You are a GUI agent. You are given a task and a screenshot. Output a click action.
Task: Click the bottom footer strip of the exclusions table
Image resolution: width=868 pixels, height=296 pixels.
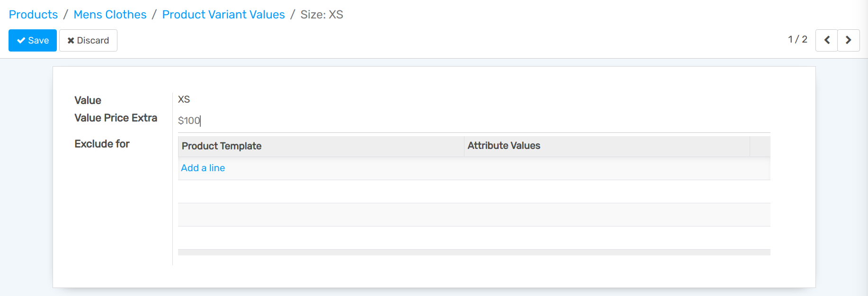click(x=474, y=252)
